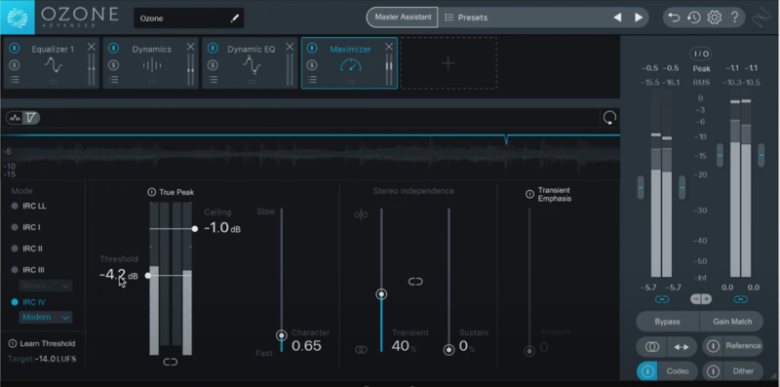Image resolution: width=780 pixels, height=387 pixels.
Task: Click the Gain Match button
Action: (x=732, y=322)
